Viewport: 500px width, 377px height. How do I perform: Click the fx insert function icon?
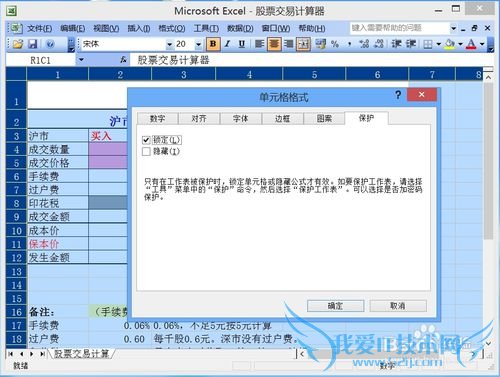point(123,60)
